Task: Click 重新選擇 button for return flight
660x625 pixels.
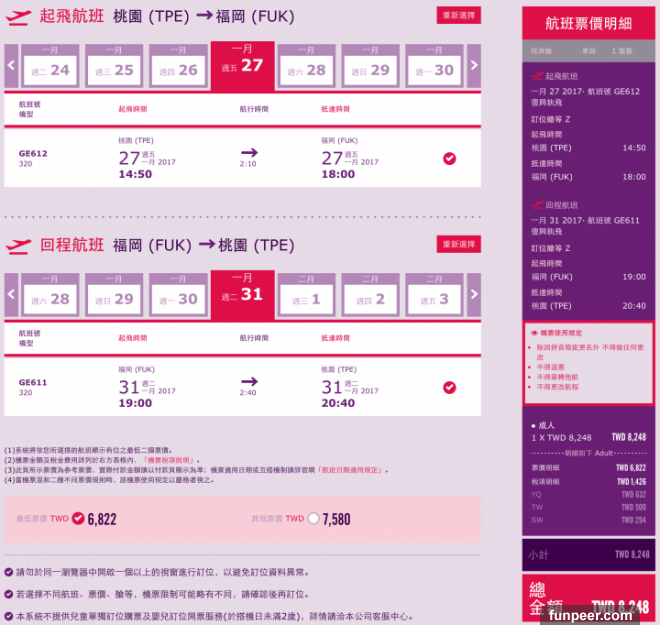Action: coord(458,245)
